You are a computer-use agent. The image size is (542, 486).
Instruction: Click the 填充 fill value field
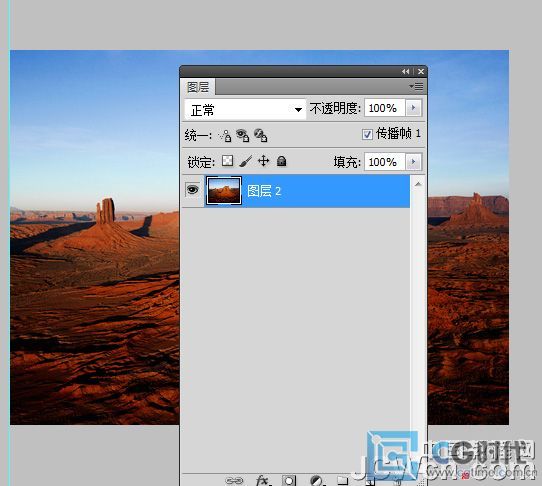(384, 162)
